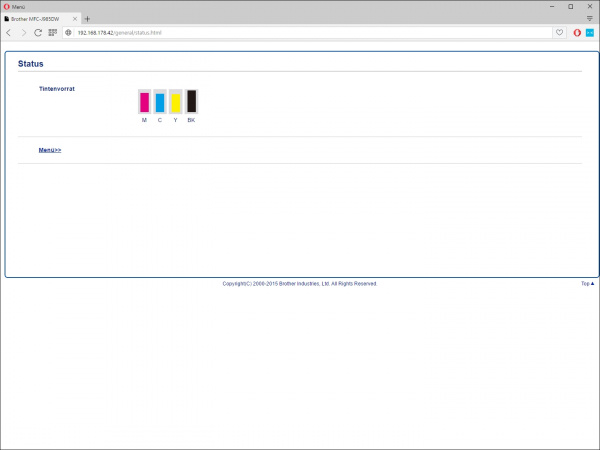
Task: Open the Opera Menü button
Action: [x=14, y=6]
